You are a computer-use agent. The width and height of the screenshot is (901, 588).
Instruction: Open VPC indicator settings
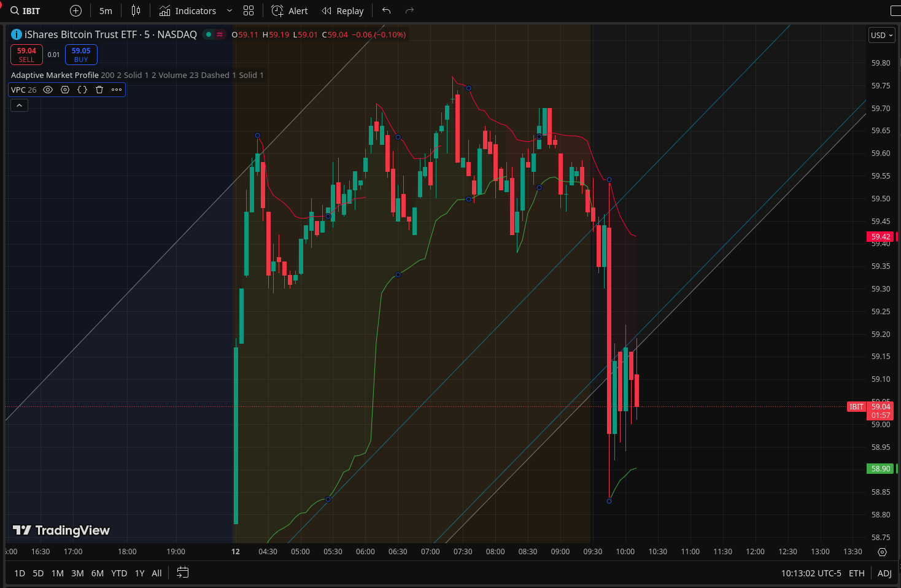point(65,90)
